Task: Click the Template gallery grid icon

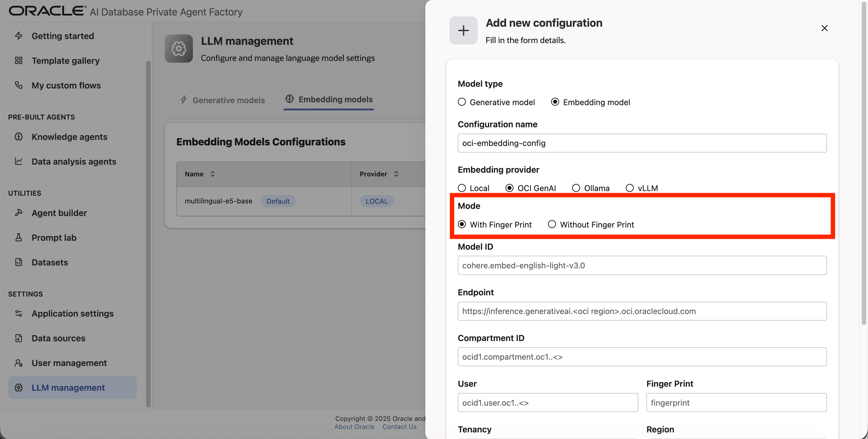Action: tap(19, 61)
